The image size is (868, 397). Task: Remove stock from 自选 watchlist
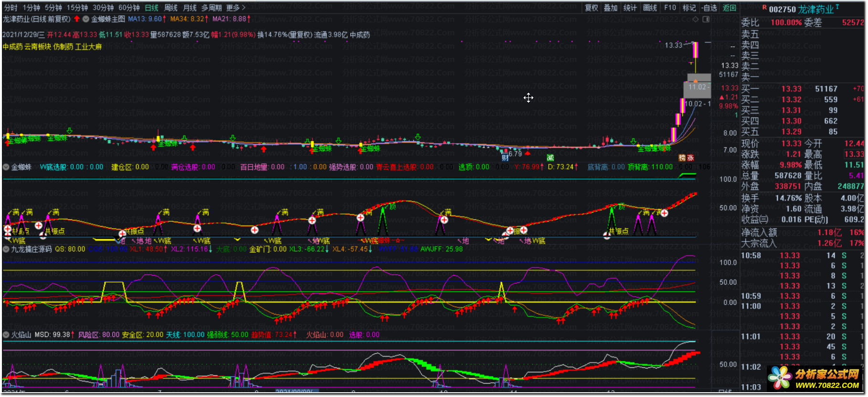point(710,8)
